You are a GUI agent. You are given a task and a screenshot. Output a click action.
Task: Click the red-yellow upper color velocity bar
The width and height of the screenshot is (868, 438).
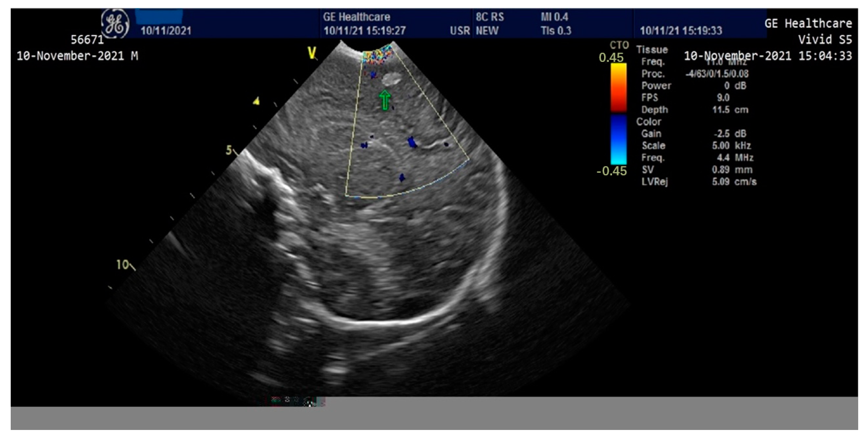pos(619,87)
